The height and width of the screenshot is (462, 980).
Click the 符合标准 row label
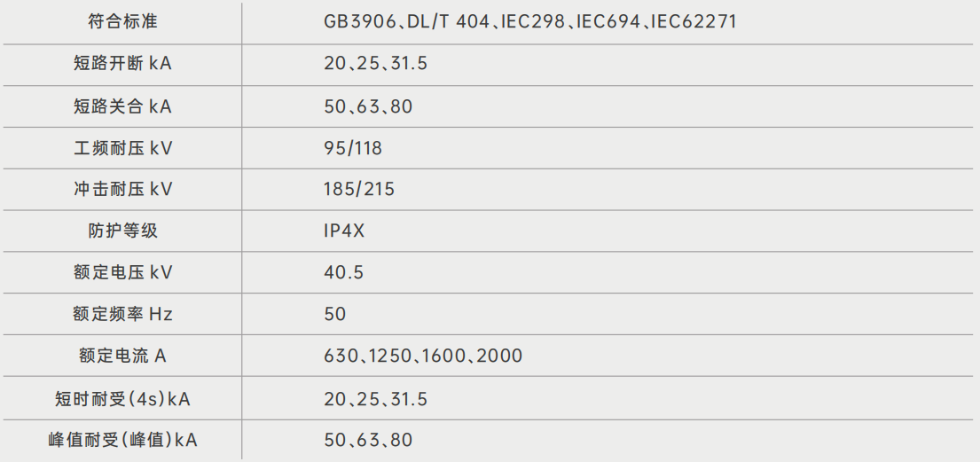point(122,21)
